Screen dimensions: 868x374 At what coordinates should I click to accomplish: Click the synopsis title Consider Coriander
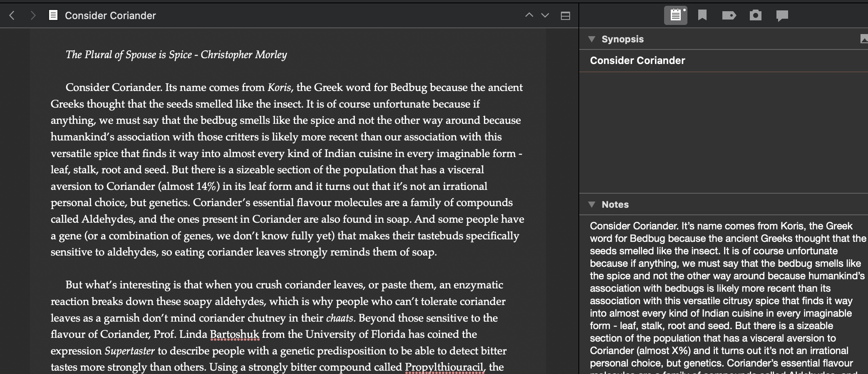(x=637, y=61)
